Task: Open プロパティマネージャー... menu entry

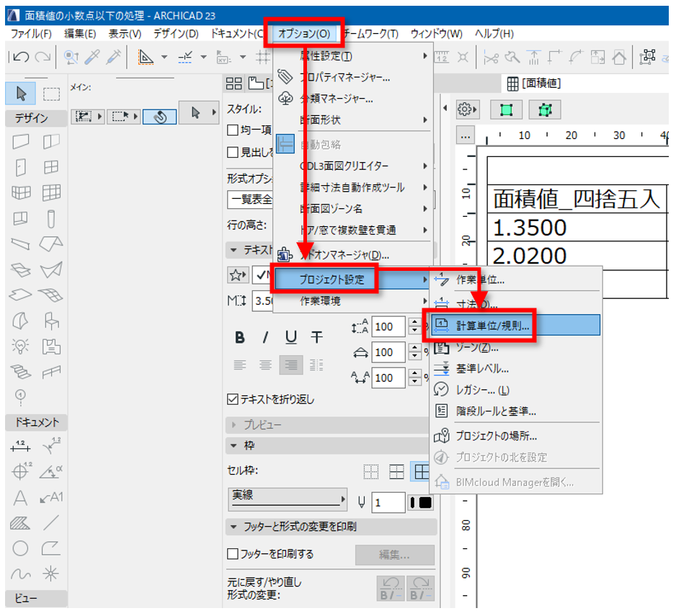Action: click(x=353, y=78)
